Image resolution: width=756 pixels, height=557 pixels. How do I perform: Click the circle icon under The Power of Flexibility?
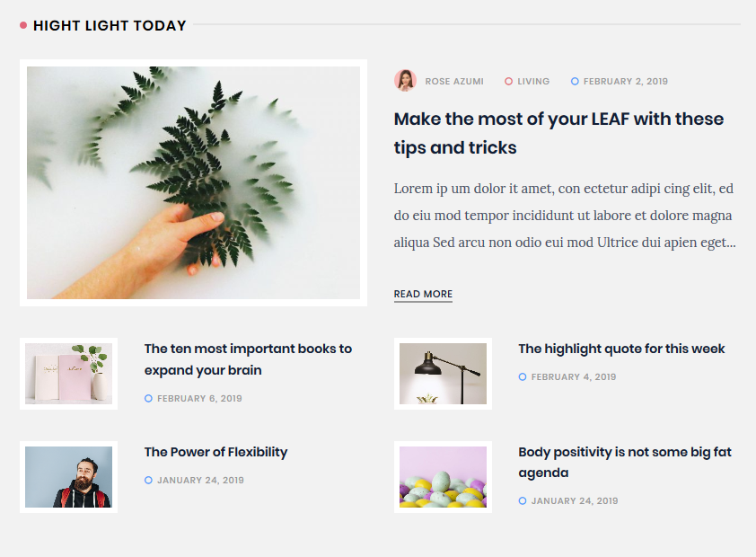click(148, 480)
